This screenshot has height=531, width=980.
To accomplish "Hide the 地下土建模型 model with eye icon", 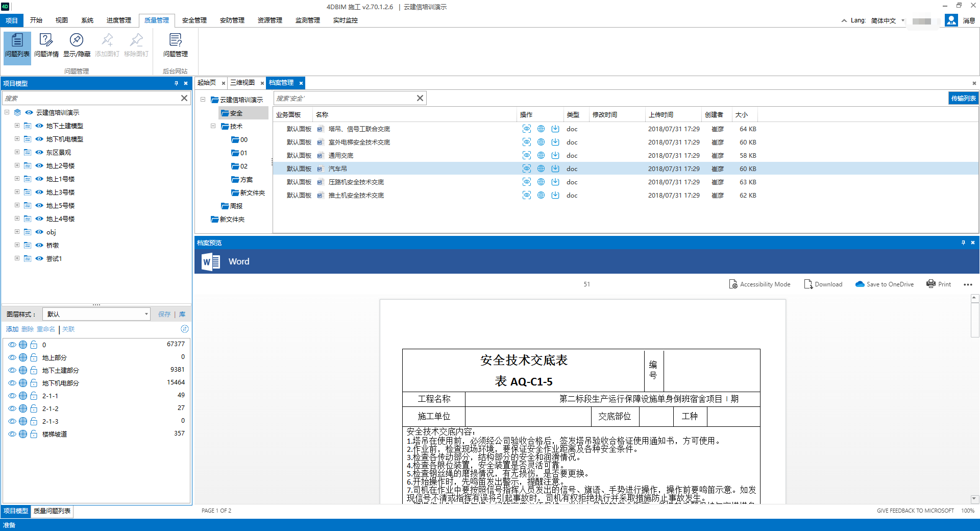I will [39, 126].
